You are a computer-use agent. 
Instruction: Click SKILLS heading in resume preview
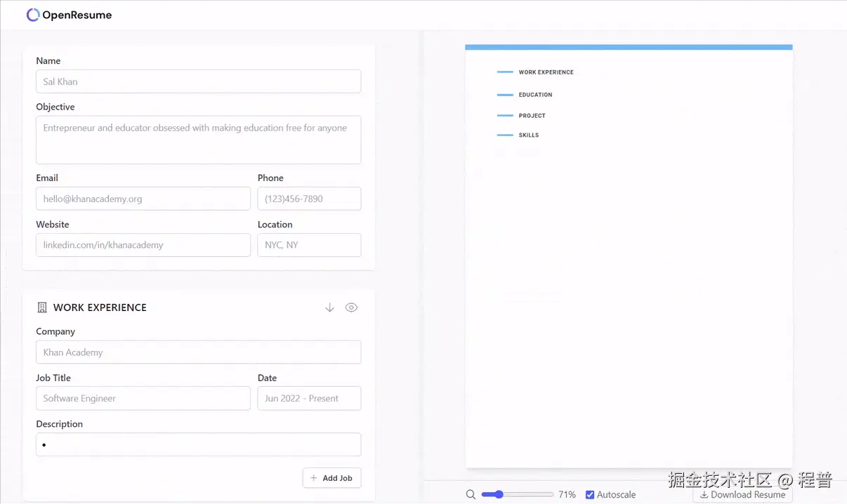pos(528,135)
